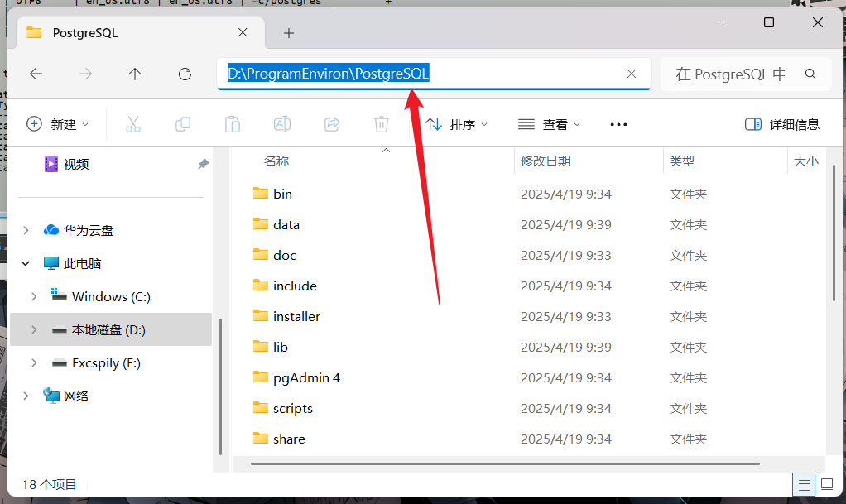Click the data folder's 2025/4/19 9:39 date
This screenshot has height=504, width=846.
pyautogui.click(x=566, y=224)
